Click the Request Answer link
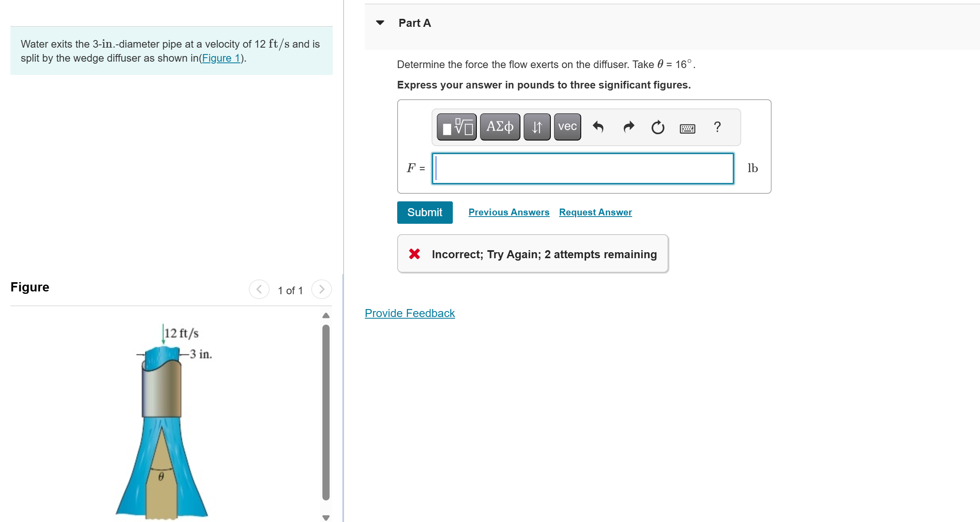Viewport: 980px width, 522px height. pos(595,212)
